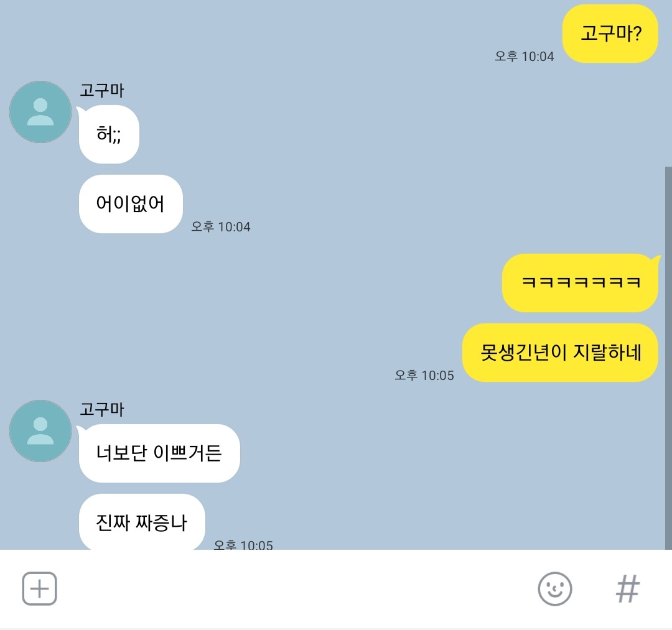Select the '너보단 이쁘거든' message bubble
The image size is (672, 630).
[159, 453]
